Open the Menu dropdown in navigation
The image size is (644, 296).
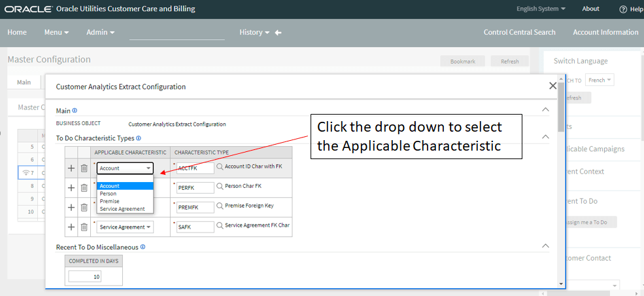57,32
